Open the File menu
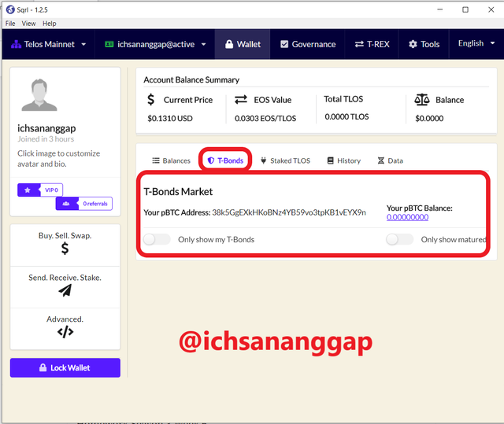The image size is (504, 424). point(10,24)
